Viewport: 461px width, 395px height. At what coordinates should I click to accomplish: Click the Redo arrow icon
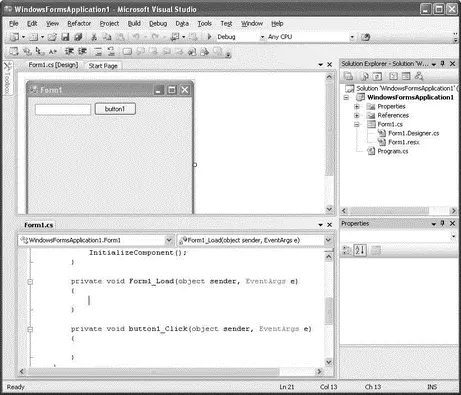tap(155, 37)
